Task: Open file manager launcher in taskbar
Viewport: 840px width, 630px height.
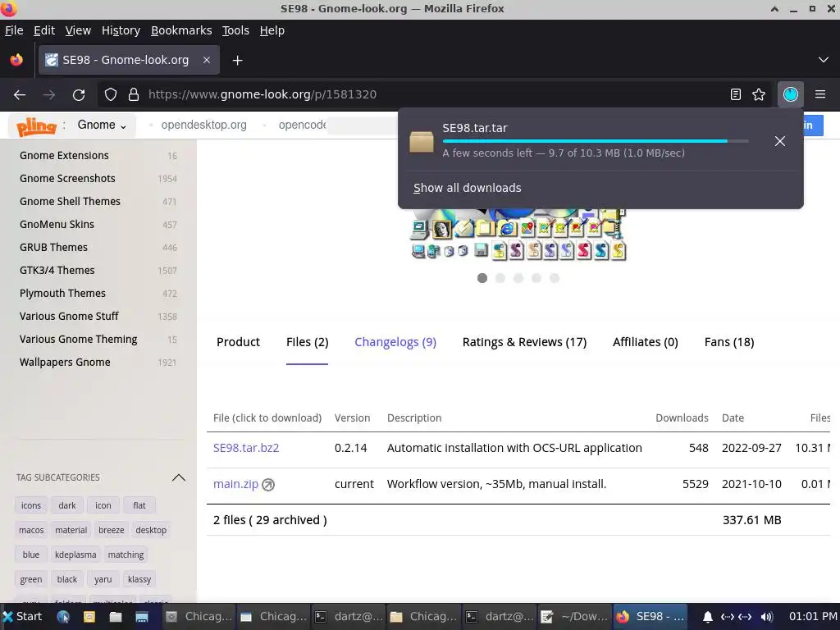Action: click(115, 617)
